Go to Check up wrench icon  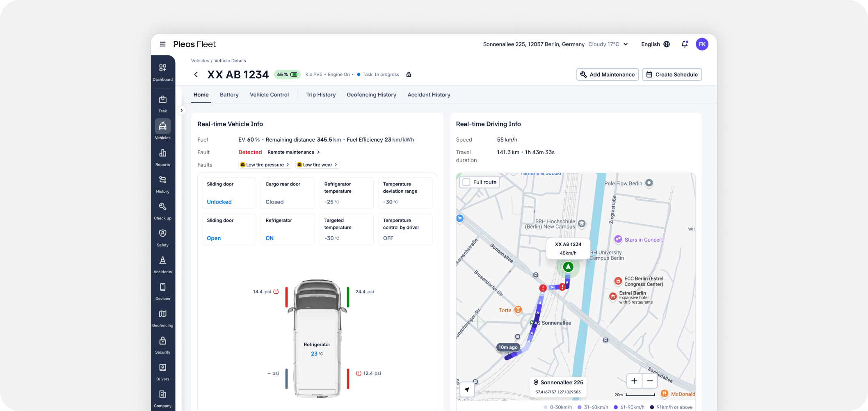point(162,207)
